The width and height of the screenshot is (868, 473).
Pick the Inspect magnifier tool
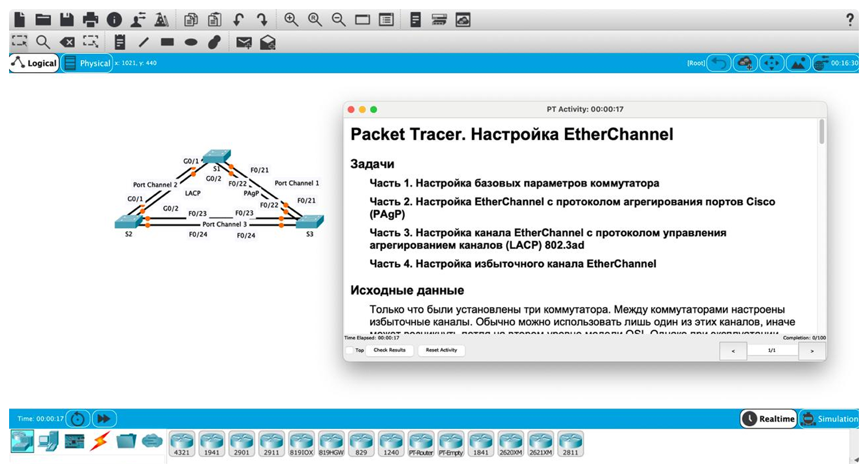pos(43,42)
